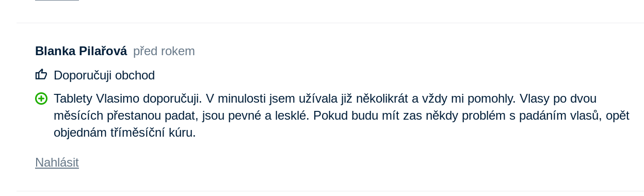Click the word 'Vlasimo' in the review
The height and width of the screenshot is (196, 644).
click(118, 99)
